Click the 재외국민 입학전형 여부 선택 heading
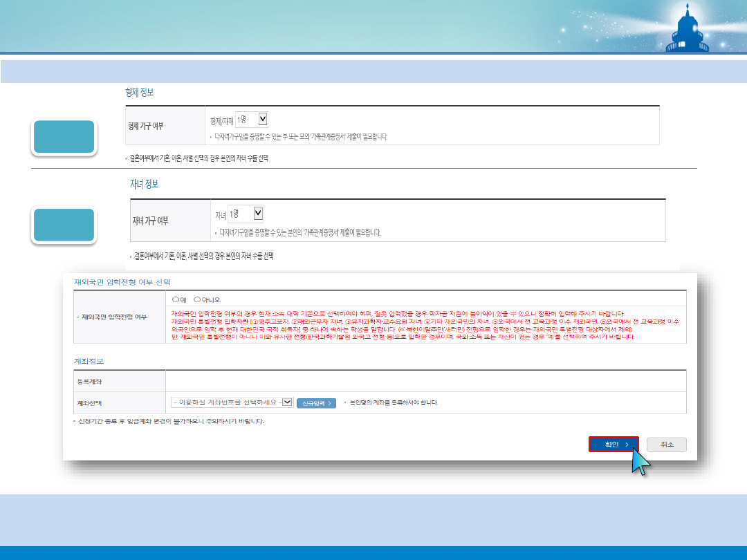 (x=122, y=282)
